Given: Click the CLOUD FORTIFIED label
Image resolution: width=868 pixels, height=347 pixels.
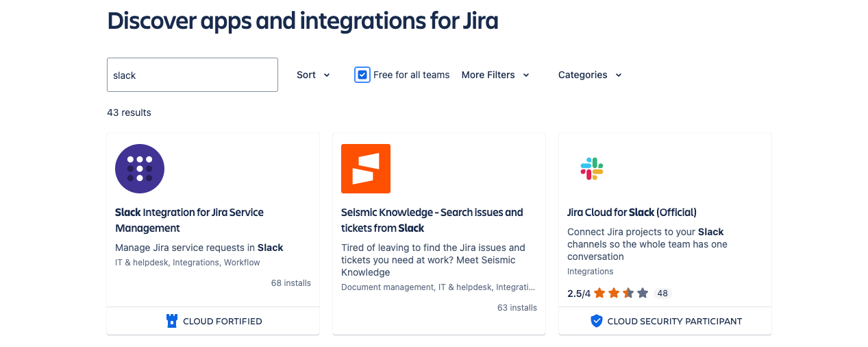Looking at the screenshot, I should pos(223,321).
